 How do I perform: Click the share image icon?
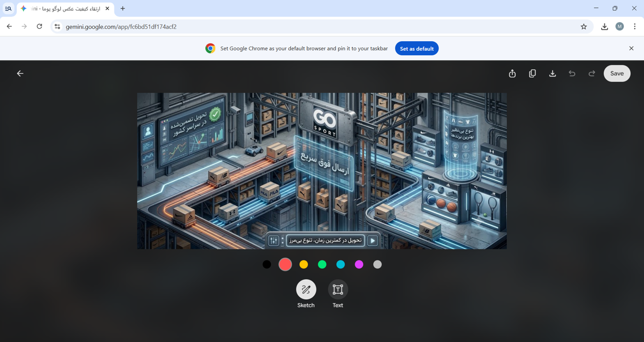pyautogui.click(x=512, y=73)
